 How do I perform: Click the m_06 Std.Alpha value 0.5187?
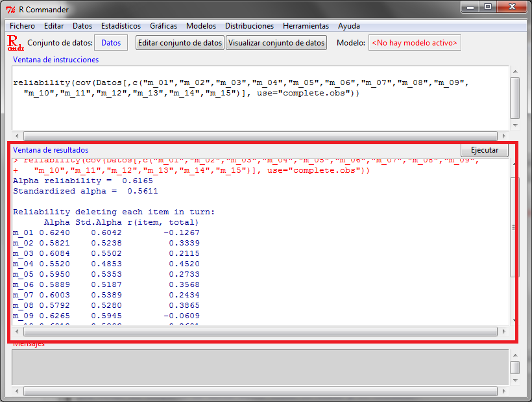tap(106, 284)
